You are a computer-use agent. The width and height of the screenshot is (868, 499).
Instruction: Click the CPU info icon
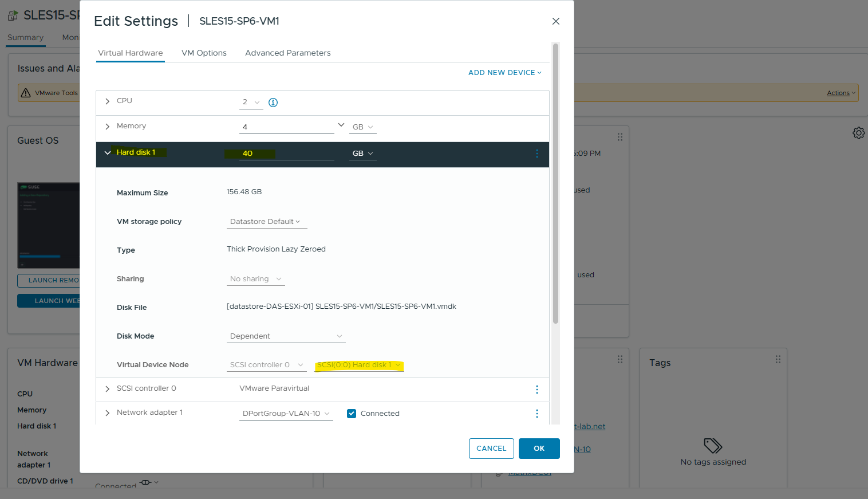pos(273,103)
